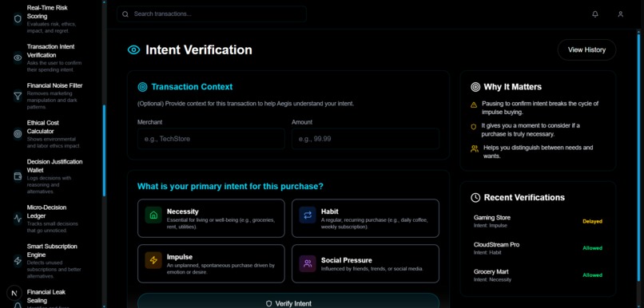This screenshot has height=308, width=644.
Task: Click the Financial Noise Filter funnel icon
Action: tap(18, 96)
